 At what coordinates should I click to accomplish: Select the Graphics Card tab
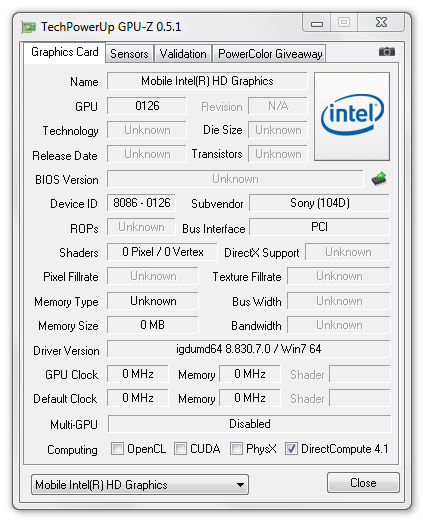coord(65,52)
